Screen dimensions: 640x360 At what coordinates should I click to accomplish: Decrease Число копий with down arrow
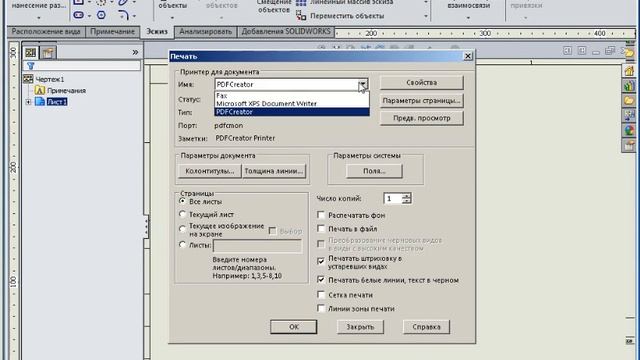(406, 201)
